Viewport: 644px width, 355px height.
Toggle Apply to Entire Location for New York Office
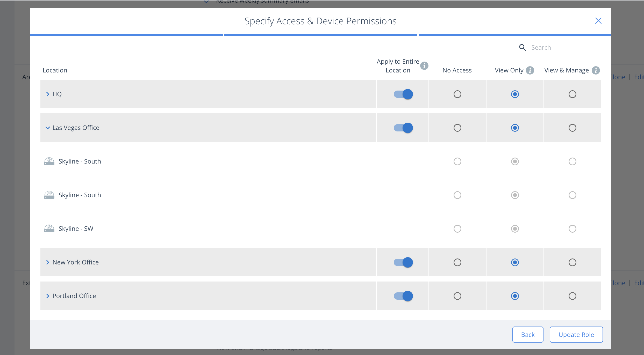point(402,262)
